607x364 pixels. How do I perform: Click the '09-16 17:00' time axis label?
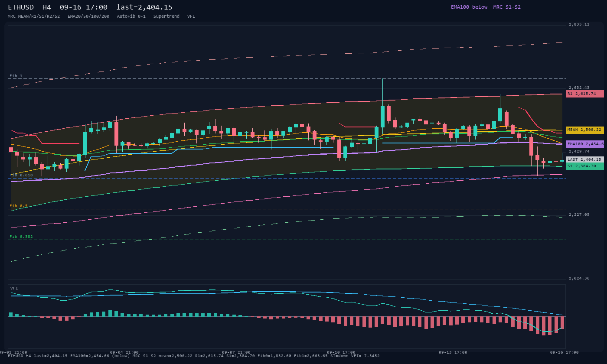click(565, 352)
